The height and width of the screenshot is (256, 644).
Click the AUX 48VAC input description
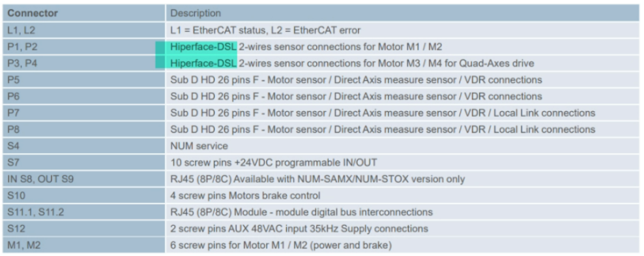coord(299,229)
